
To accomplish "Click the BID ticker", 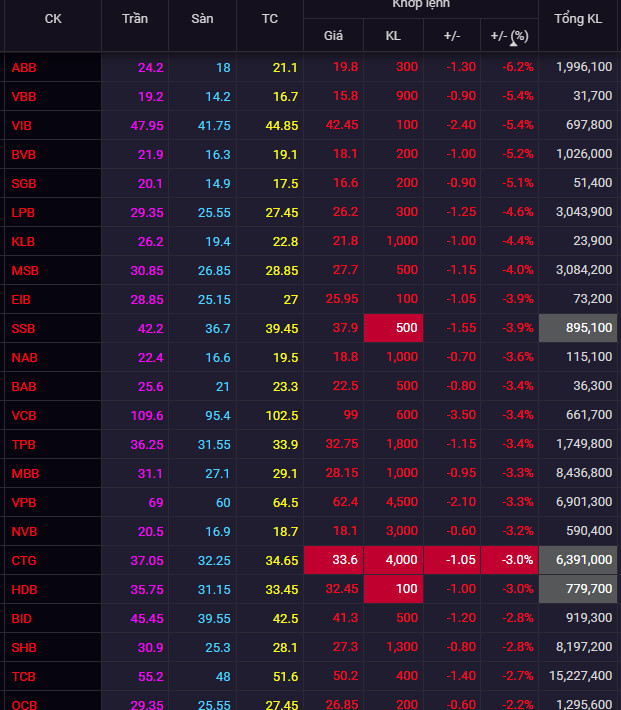I will click(22, 619).
